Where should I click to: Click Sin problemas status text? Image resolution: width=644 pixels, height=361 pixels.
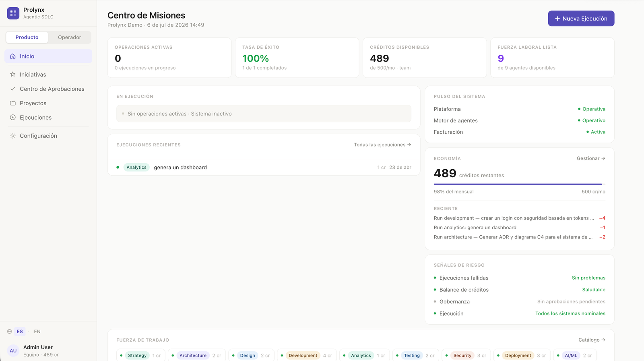(x=588, y=278)
